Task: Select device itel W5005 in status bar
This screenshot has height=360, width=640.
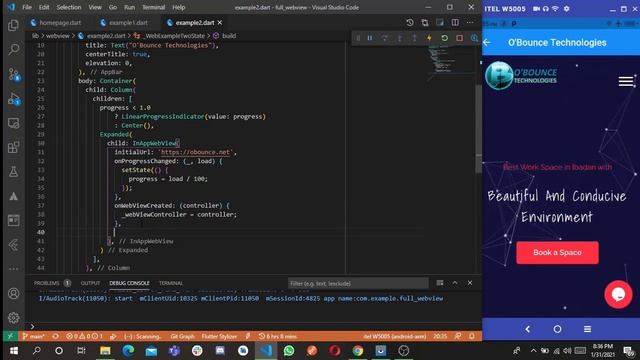Action: pyautogui.click(x=395, y=336)
